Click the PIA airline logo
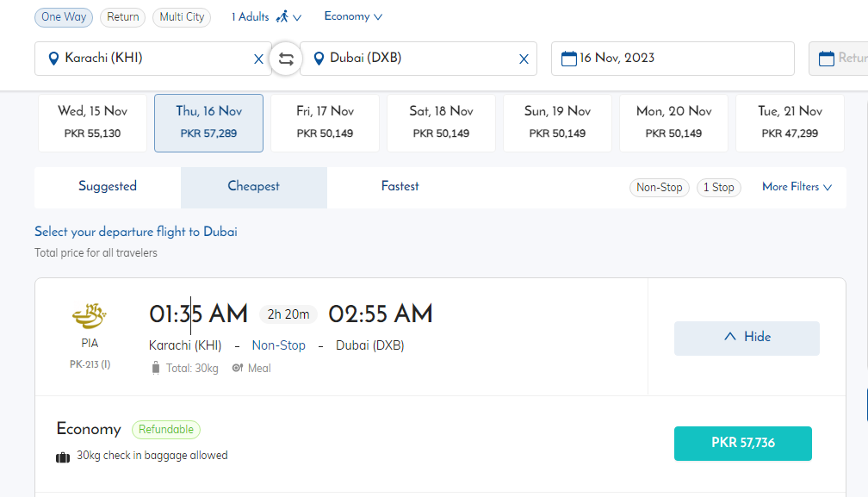868x497 pixels. coord(90,317)
